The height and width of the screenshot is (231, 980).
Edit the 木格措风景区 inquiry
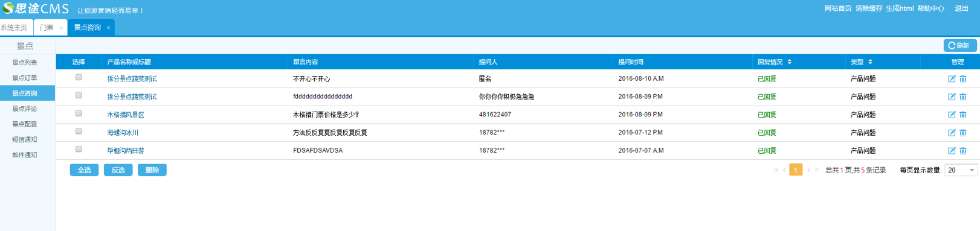[952, 115]
